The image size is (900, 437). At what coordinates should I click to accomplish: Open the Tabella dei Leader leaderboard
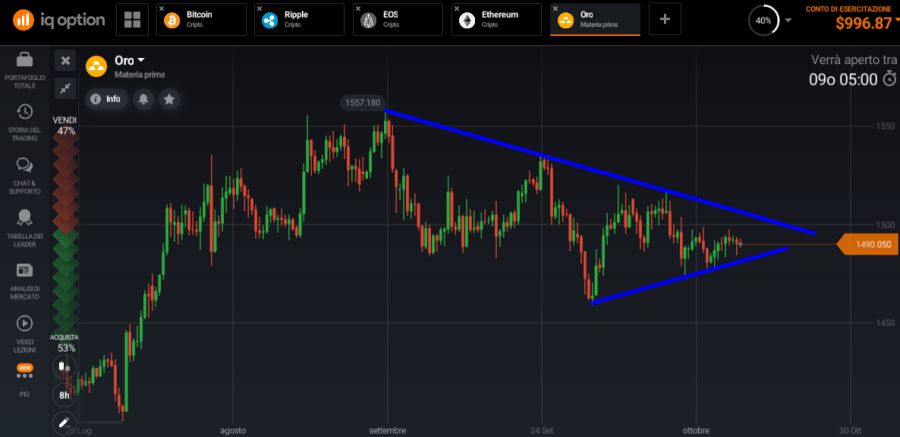point(24,224)
